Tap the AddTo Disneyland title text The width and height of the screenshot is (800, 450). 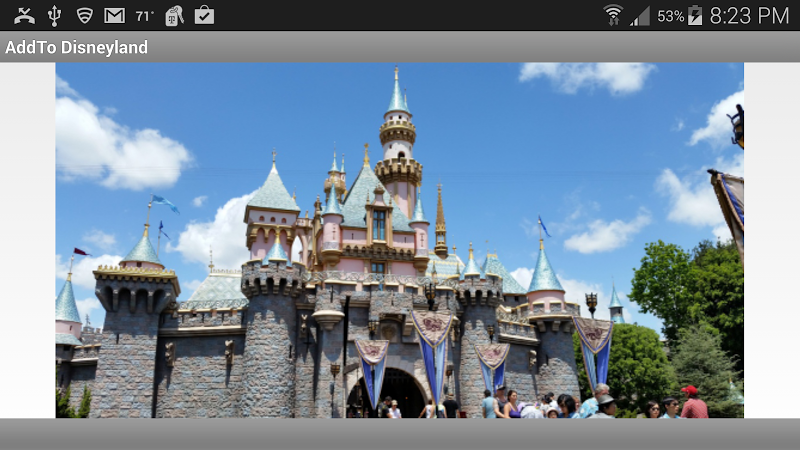[77, 47]
